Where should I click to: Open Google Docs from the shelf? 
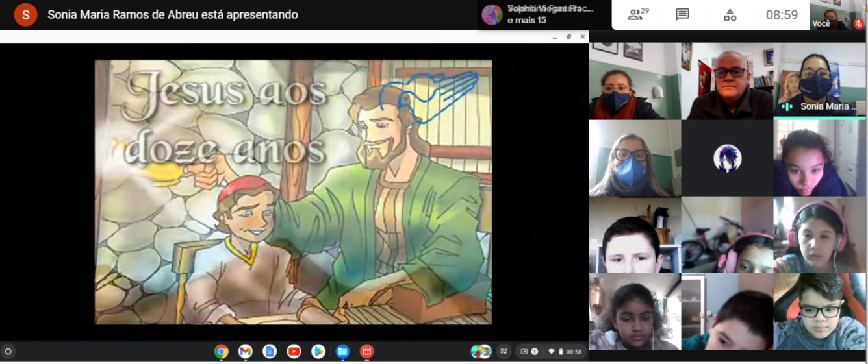tap(270, 351)
